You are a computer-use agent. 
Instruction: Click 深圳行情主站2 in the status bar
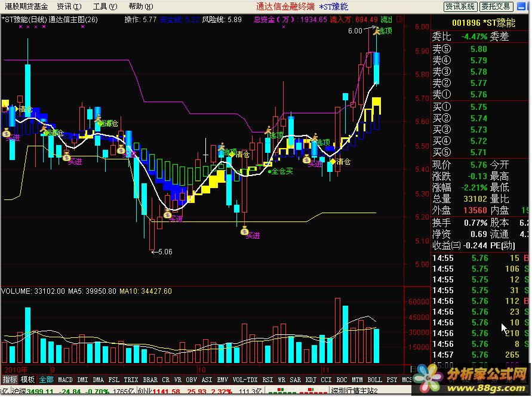354,392
